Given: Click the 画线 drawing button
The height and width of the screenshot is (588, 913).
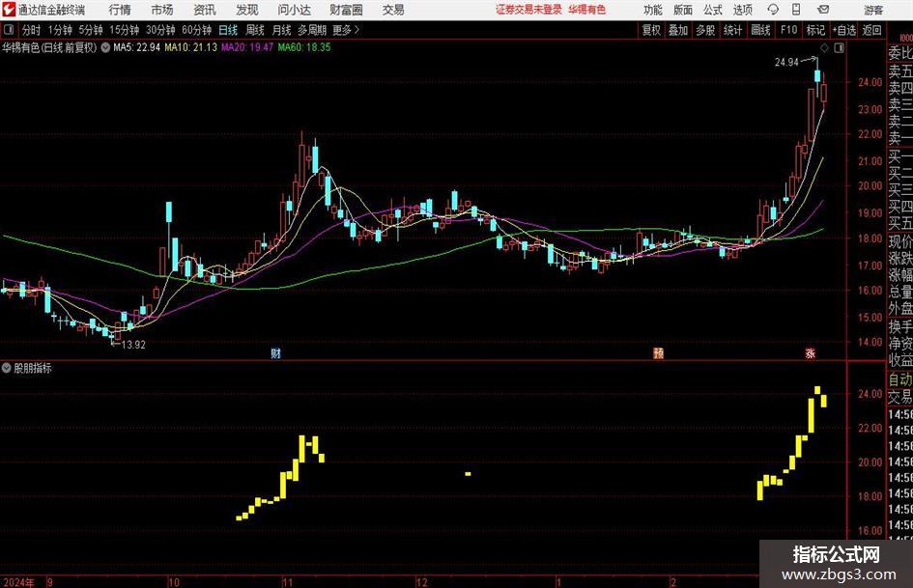Looking at the screenshot, I should (760, 30).
